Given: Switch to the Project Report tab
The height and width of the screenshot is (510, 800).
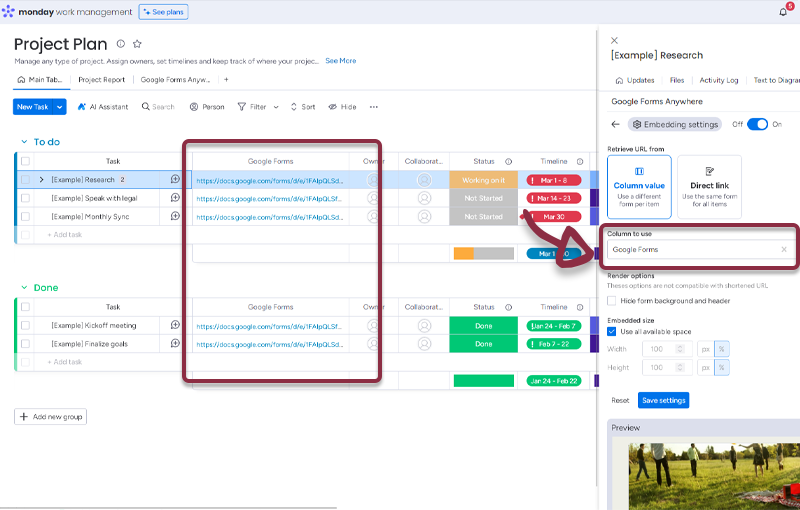Looking at the screenshot, I should (101, 79).
